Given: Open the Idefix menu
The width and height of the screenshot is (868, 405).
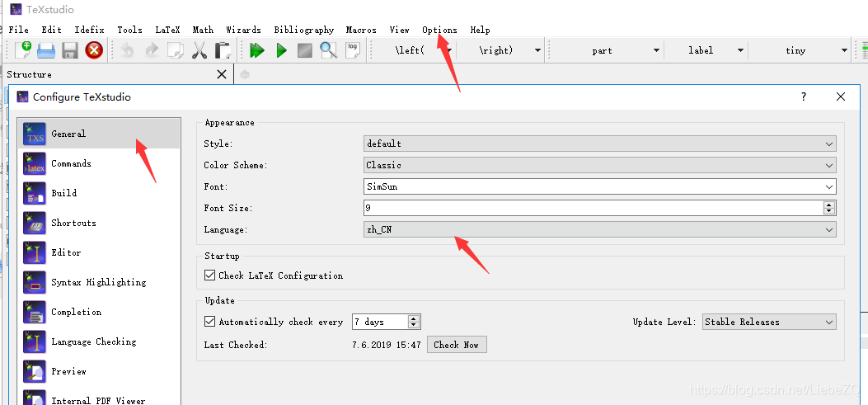Looking at the screenshot, I should pos(90,30).
